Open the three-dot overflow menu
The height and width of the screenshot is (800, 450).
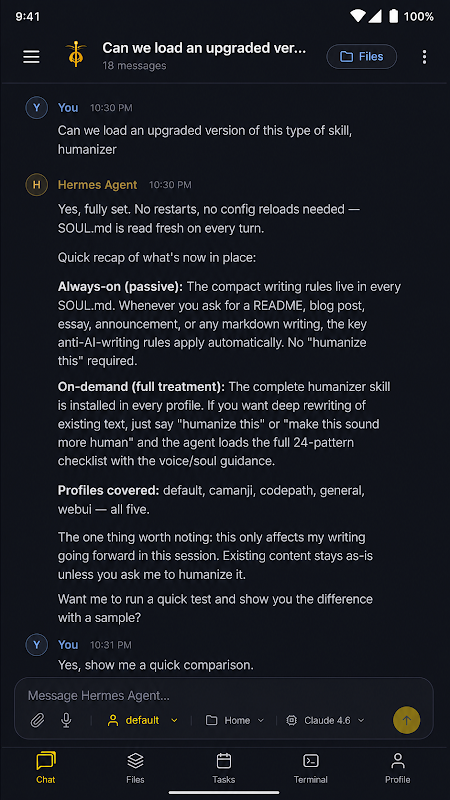pos(424,57)
